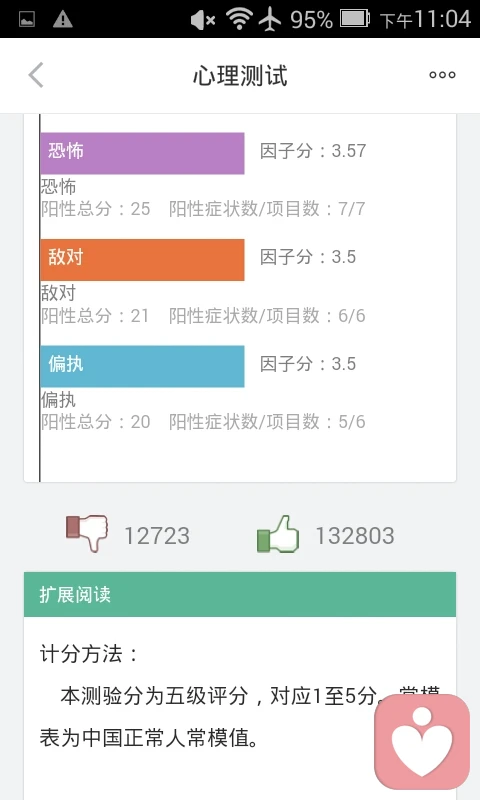This screenshot has height=800, width=480.
Task: Tap the airplane mode status icon
Action: click(270, 19)
